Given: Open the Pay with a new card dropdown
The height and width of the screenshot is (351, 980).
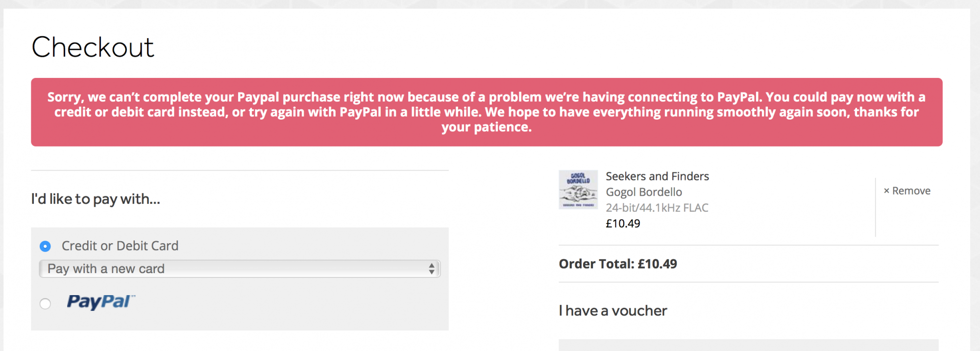Looking at the screenshot, I should coord(240,269).
